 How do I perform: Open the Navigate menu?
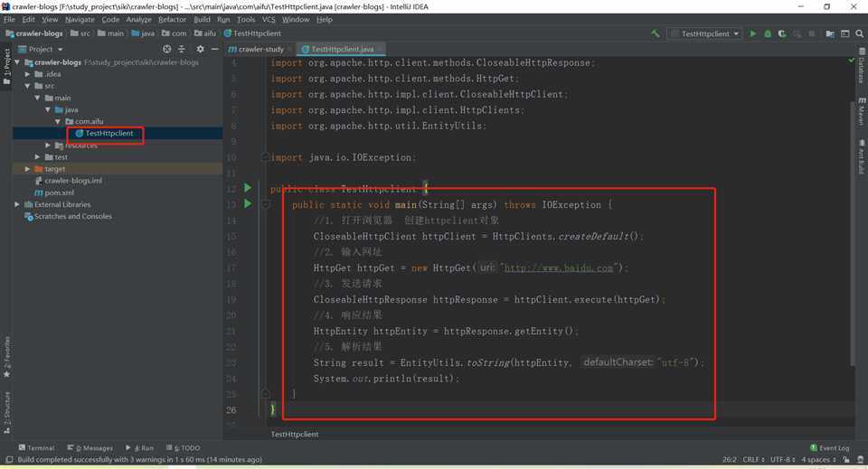pos(80,19)
